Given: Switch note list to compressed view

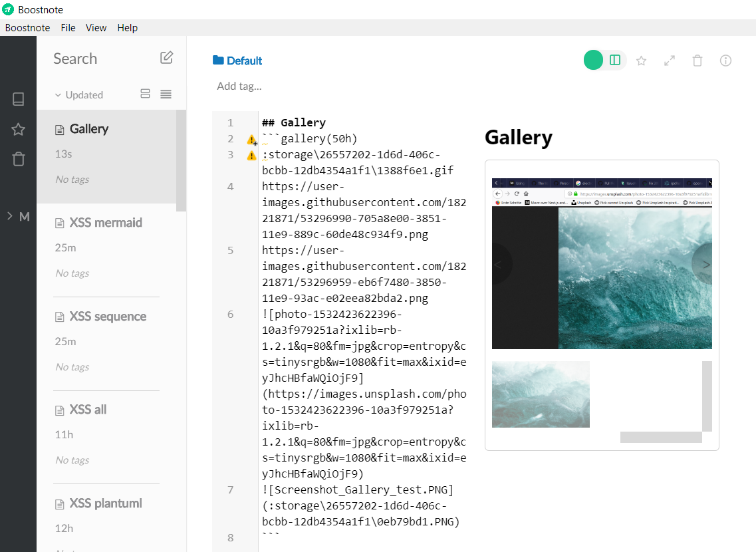Looking at the screenshot, I should point(166,94).
